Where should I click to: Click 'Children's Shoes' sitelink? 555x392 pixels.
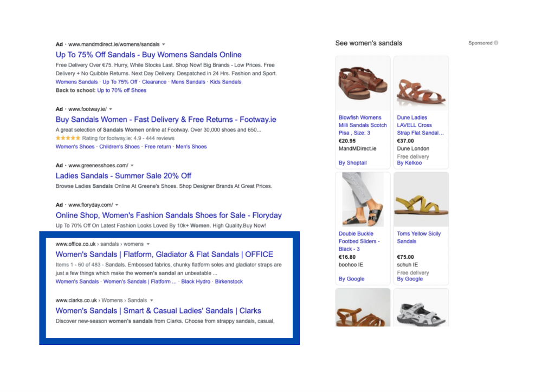[x=119, y=147]
